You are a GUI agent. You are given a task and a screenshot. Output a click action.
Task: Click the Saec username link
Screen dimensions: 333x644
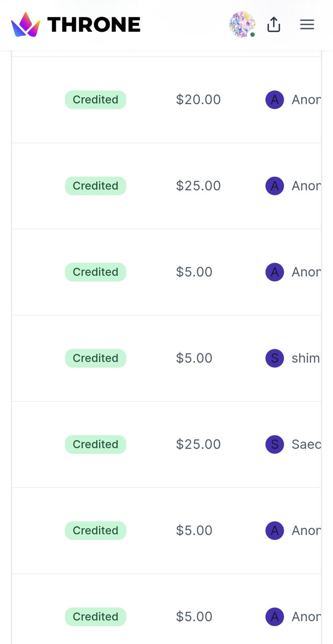[x=306, y=445]
